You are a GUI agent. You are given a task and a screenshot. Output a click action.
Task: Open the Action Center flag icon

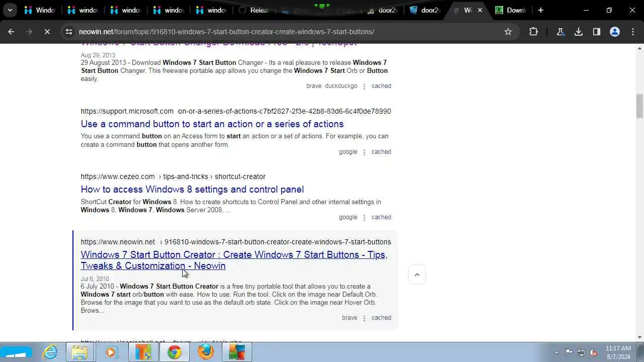click(569, 352)
